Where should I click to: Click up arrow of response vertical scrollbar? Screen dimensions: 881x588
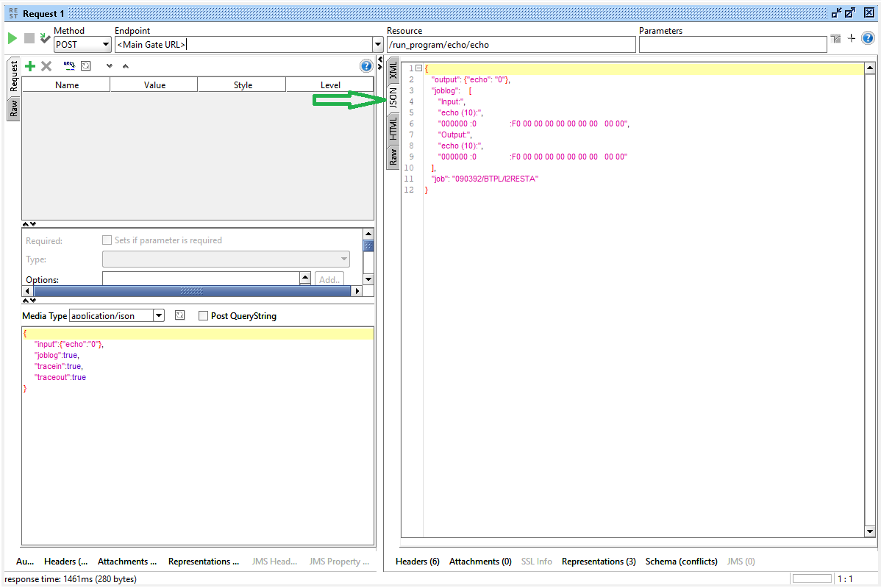click(x=870, y=68)
